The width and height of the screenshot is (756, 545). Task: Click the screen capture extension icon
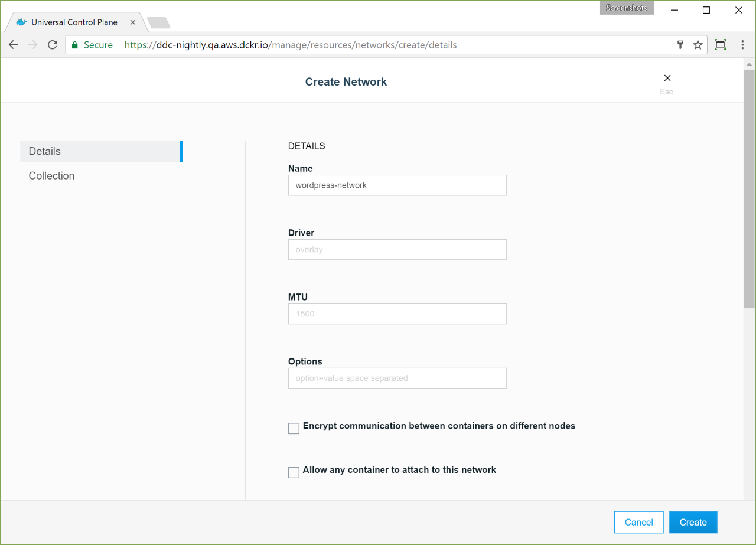(720, 45)
